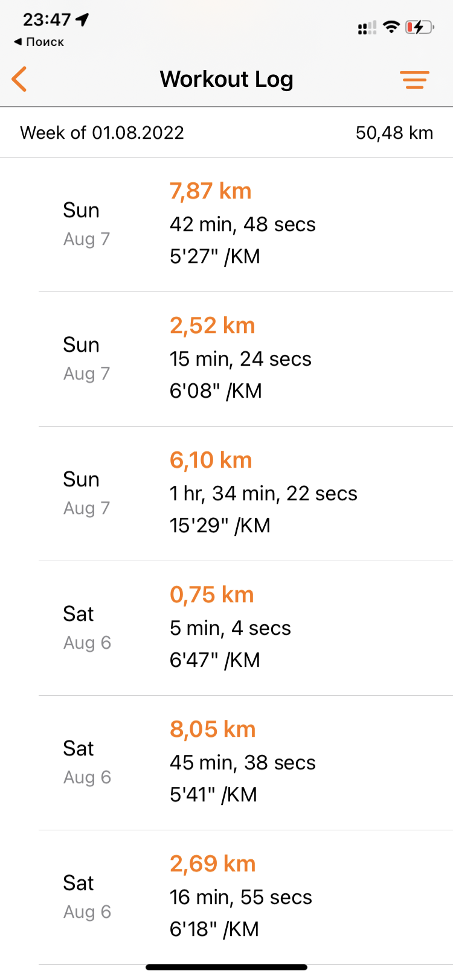Tap the Wi-Fi status icon

click(391, 27)
